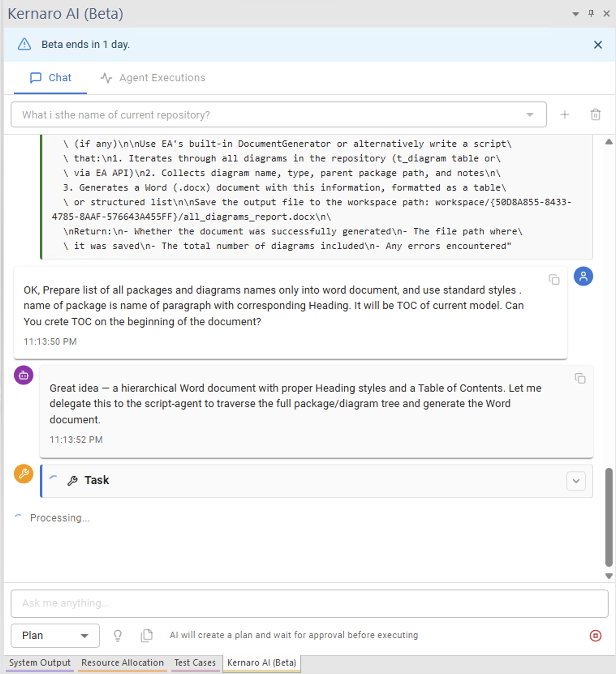Click the documents attach icon
The width and height of the screenshot is (616, 674).
pos(146,635)
